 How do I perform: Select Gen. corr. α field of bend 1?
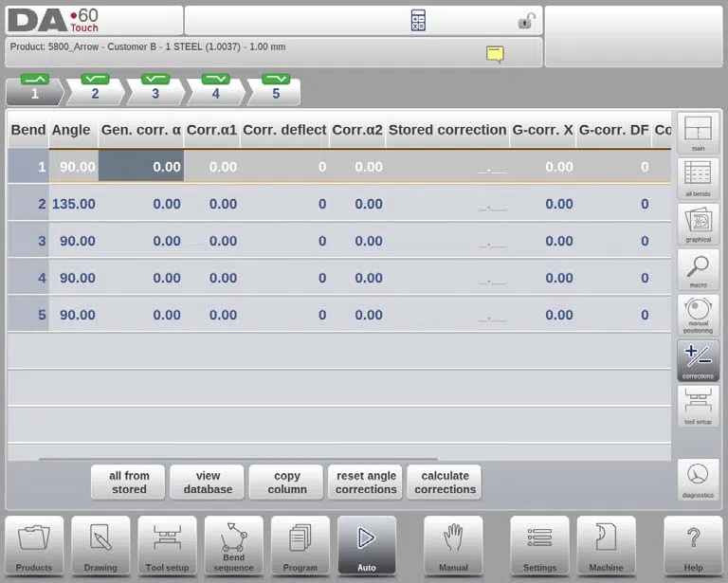tap(141, 167)
